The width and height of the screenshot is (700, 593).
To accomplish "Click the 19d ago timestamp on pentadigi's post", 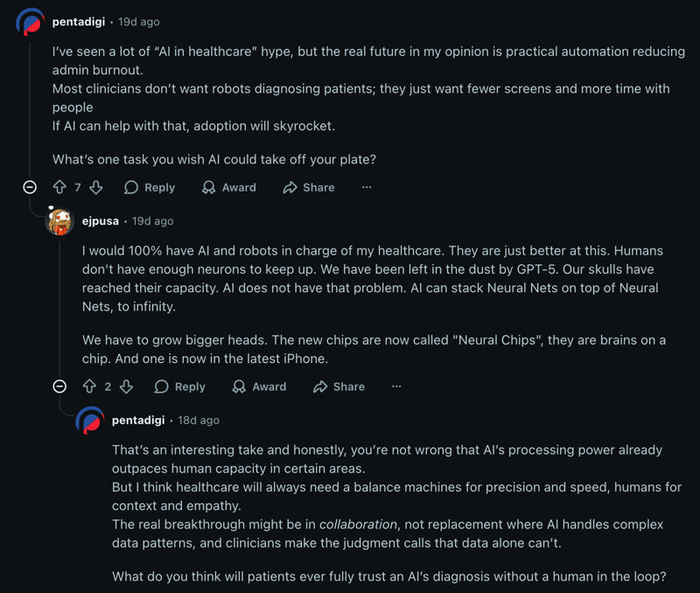I will pyautogui.click(x=138, y=21).
